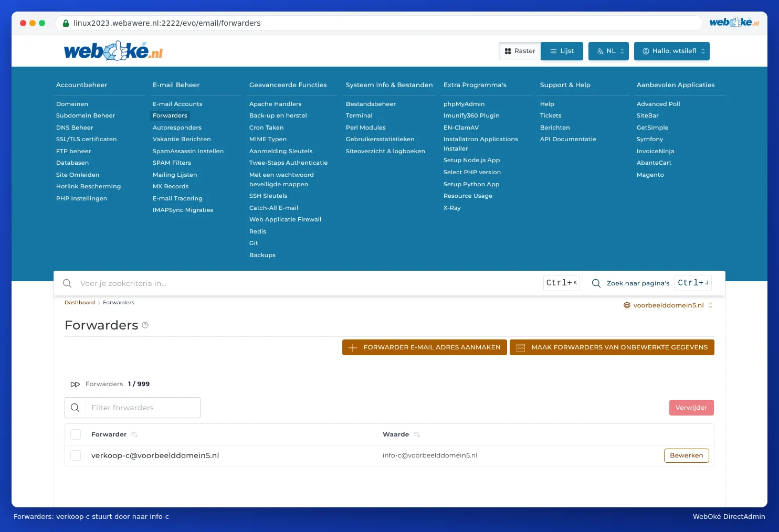
Task: Click the forward arrows icon beside Forwarders count
Action: pos(75,384)
